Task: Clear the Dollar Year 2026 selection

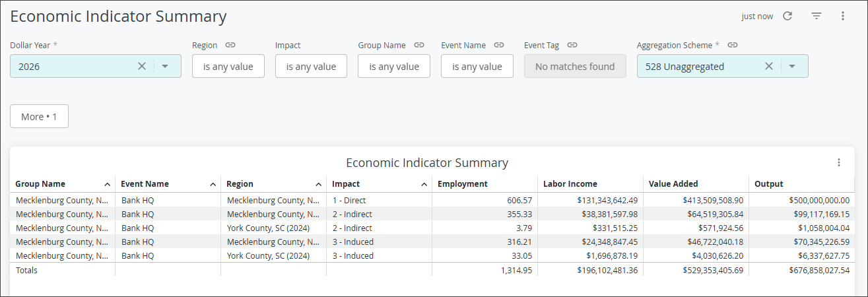Action: (x=142, y=66)
